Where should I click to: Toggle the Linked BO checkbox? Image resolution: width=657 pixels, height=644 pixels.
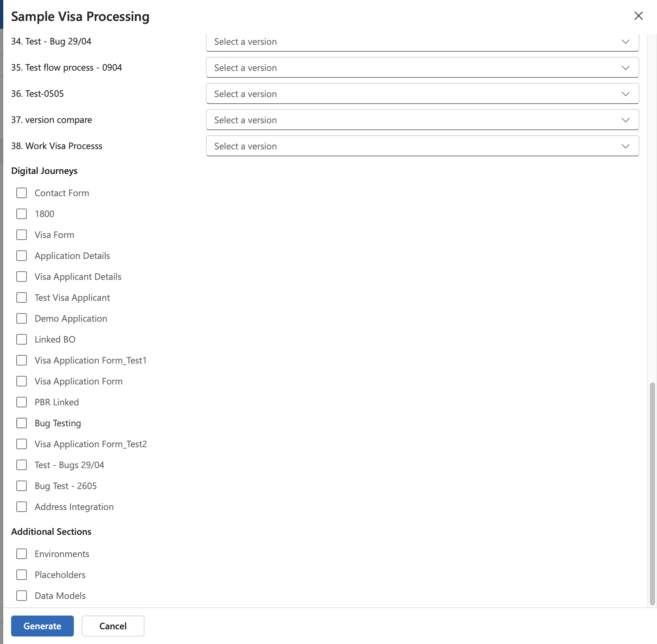22,340
